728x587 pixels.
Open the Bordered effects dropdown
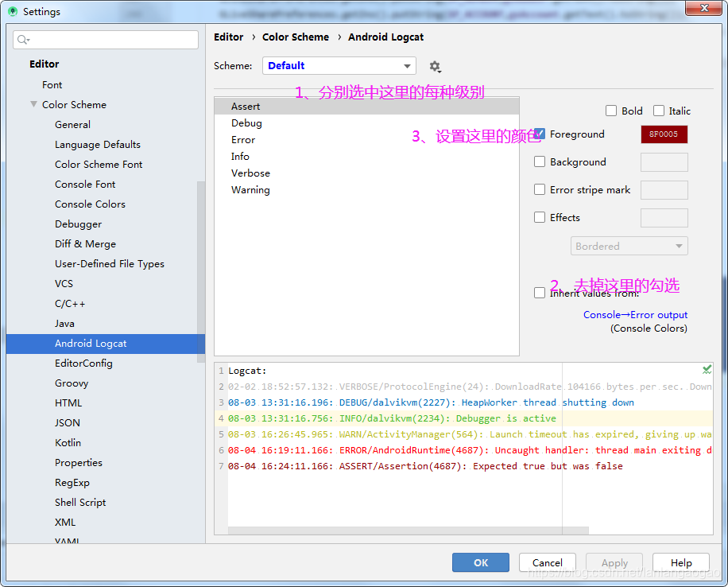pyautogui.click(x=629, y=246)
